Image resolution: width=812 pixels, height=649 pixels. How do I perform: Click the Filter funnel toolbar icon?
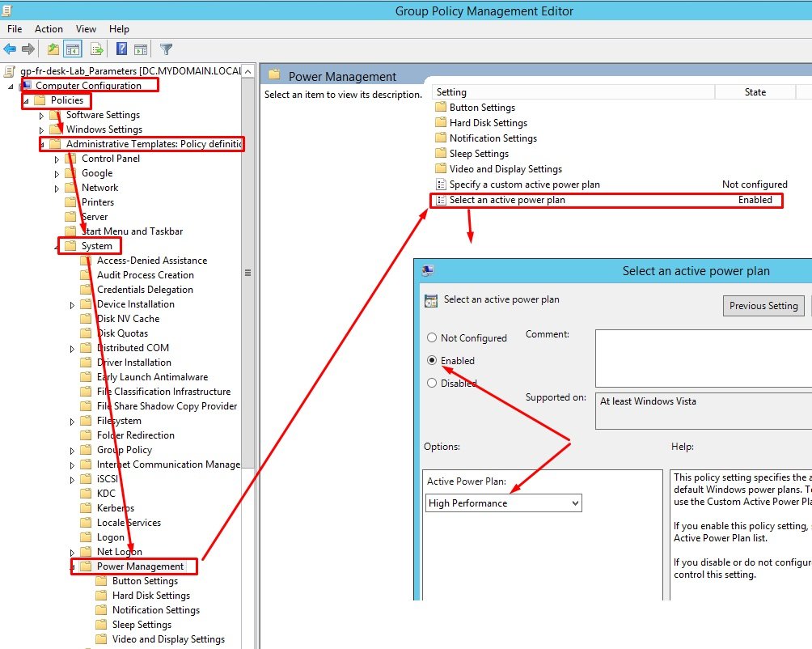coord(166,49)
